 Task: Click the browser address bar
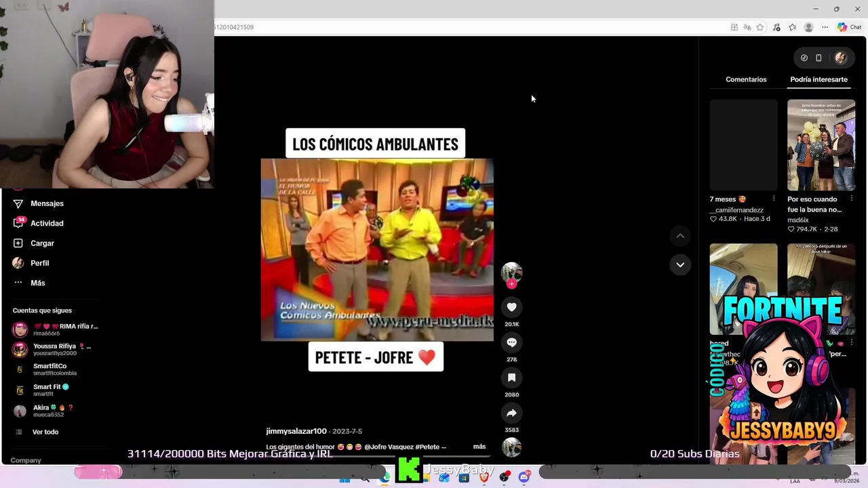(x=468, y=27)
